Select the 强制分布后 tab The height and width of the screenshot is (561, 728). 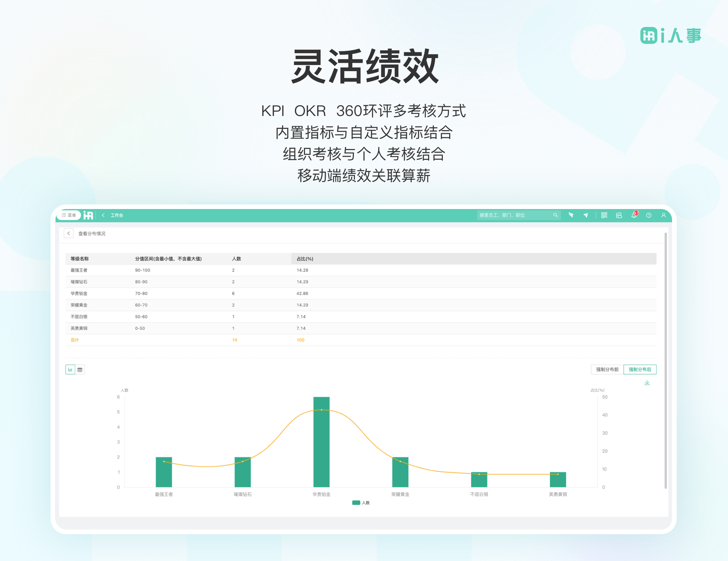click(x=640, y=370)
